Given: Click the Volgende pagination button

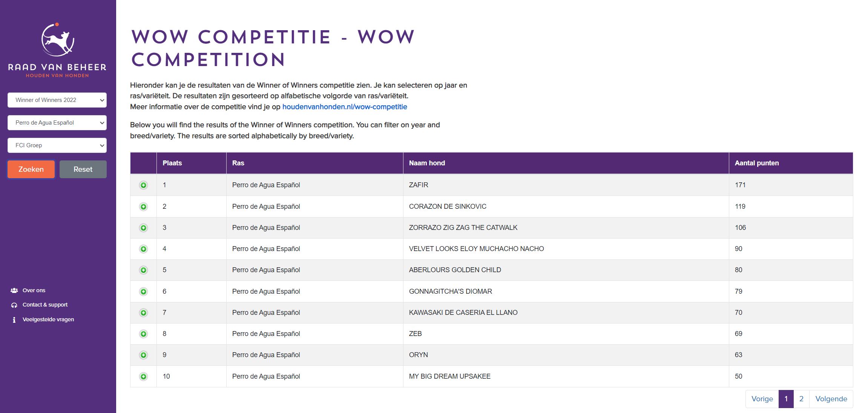Looking at the screenshot, I should click(831, 399).
